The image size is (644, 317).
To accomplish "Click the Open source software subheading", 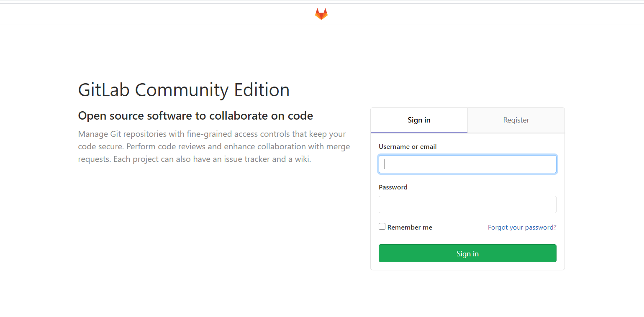I will pos(195,115).
